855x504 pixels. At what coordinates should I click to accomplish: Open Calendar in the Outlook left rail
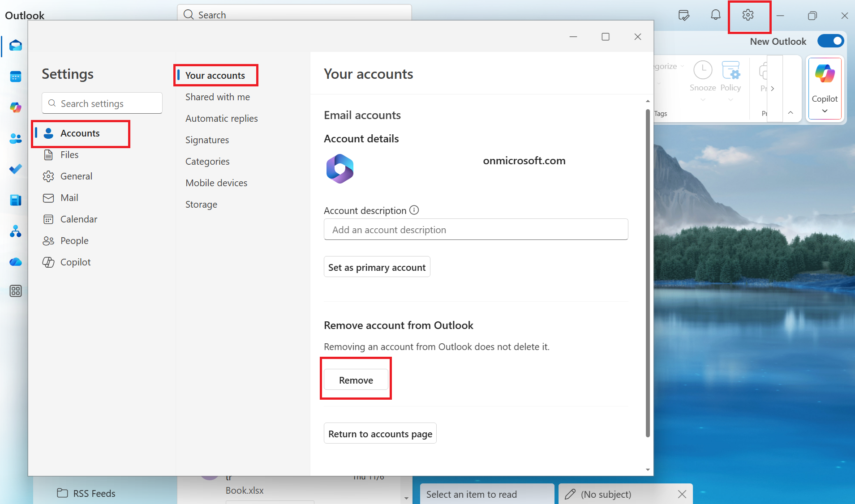(x=16, y=77)
